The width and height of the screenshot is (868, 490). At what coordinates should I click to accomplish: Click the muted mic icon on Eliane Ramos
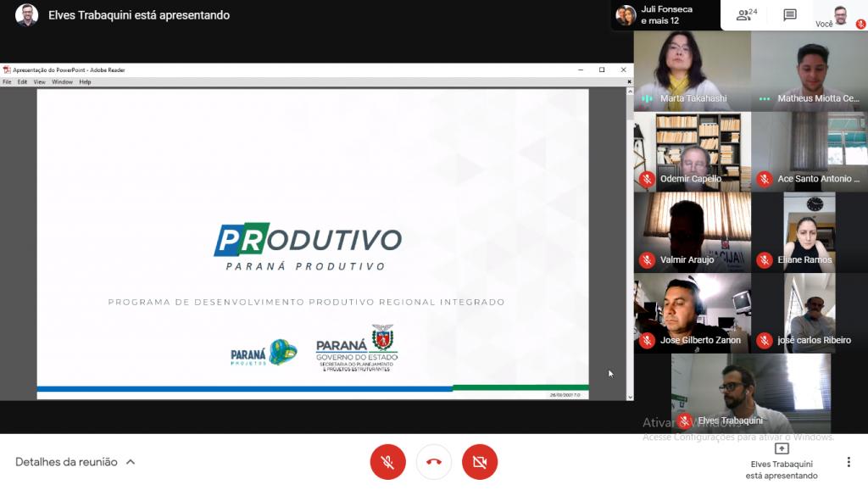click(x=765, y=259)
